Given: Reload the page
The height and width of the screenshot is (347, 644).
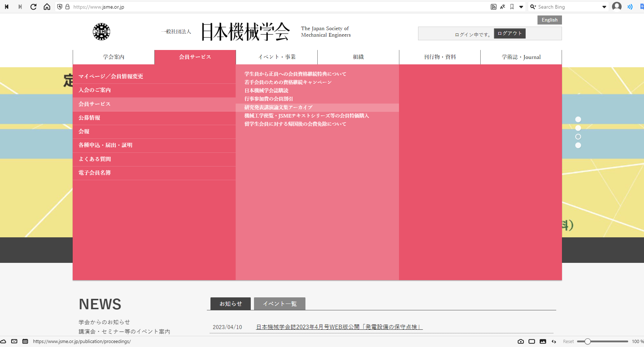Looking at the screenshot, I should pos(33,7).
